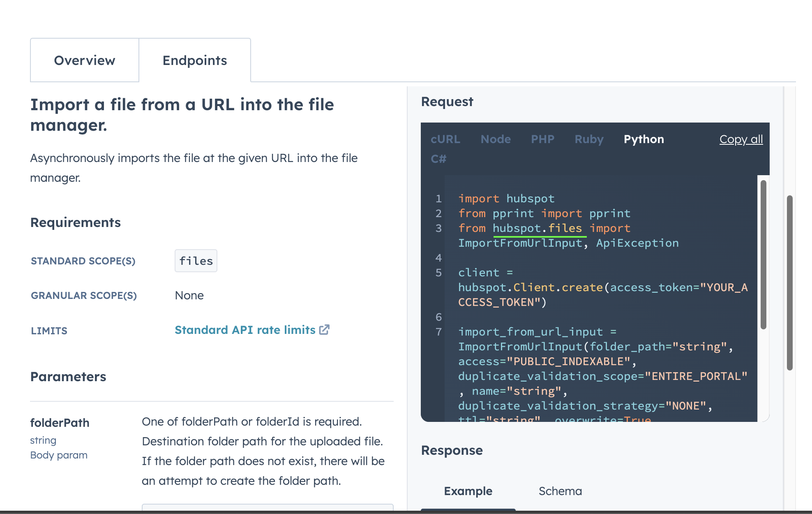This screenshot has width=812, height=514.
Task: Select the Python code sample
Action: [x=644, y=139]
